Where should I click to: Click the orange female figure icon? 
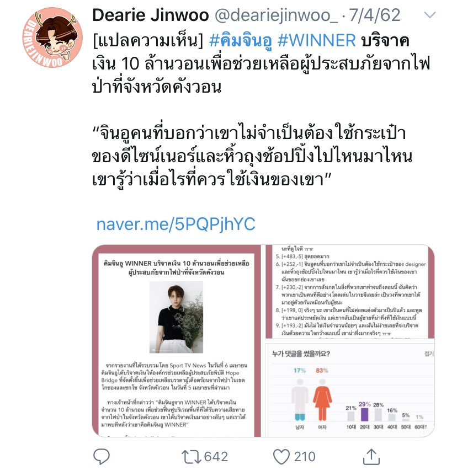click(322, 400)
